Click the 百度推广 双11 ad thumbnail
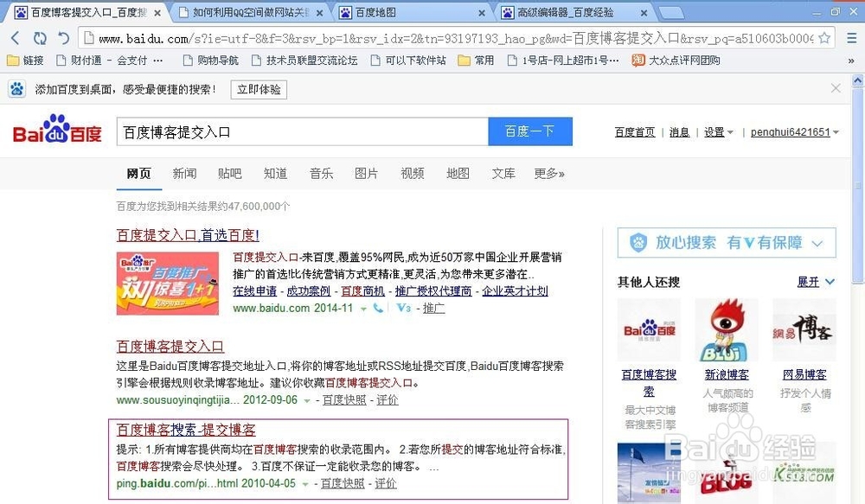This screenshot has height=504, width=865. pos(168,284)
